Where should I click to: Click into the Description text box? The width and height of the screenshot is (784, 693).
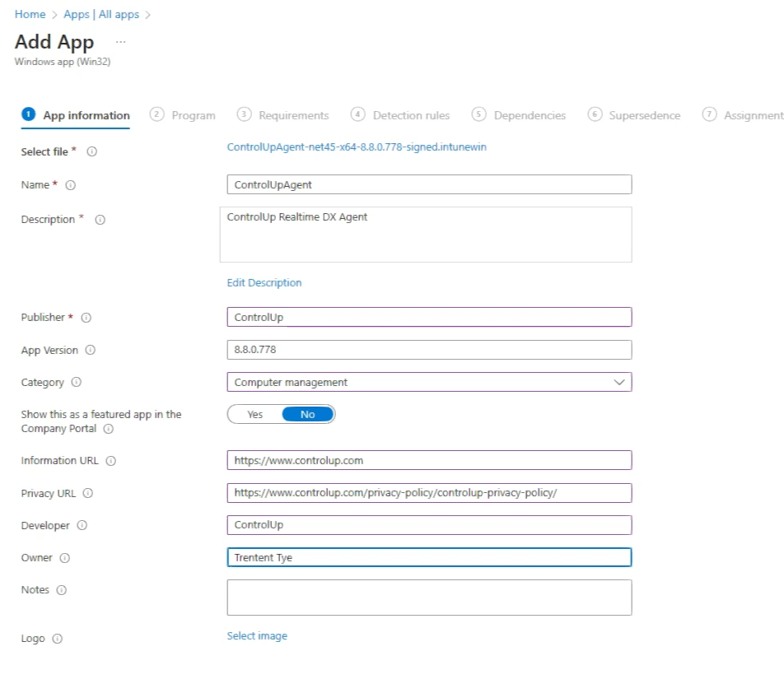426,235
